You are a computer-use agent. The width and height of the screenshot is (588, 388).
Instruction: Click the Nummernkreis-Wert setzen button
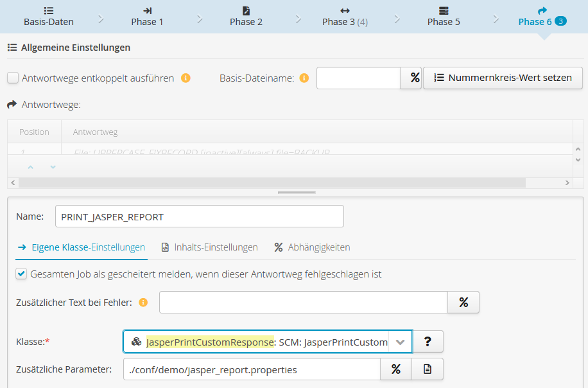(503, 78)
